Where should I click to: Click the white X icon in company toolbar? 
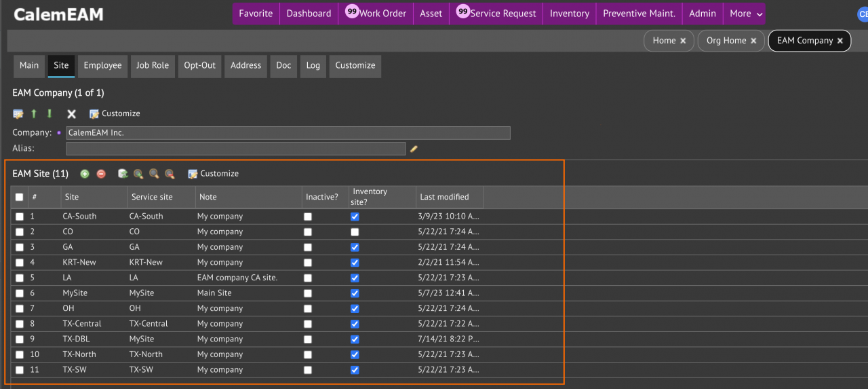point(71,114)
